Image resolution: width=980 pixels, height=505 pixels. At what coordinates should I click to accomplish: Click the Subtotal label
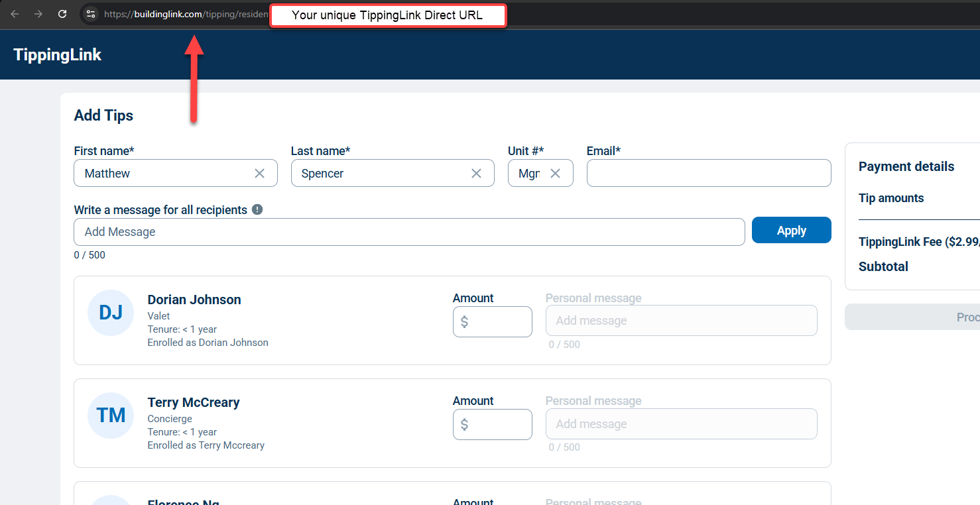click(883, 266)
